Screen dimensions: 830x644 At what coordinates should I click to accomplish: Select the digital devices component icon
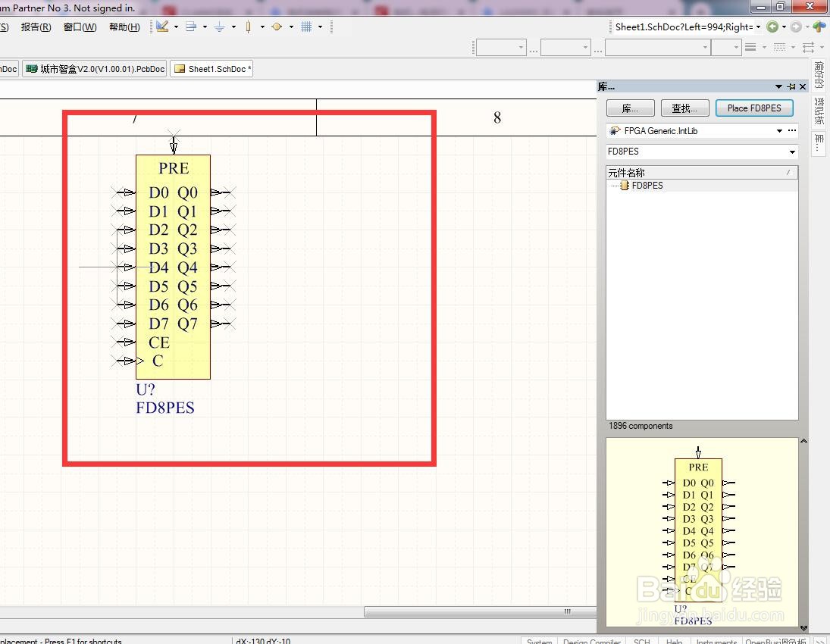(x=249, y=27)
